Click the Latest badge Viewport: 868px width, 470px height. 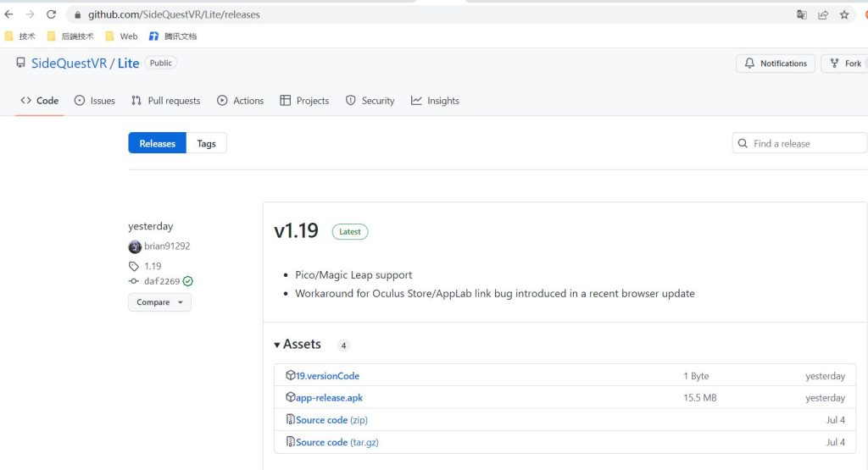tap(350, 232)
